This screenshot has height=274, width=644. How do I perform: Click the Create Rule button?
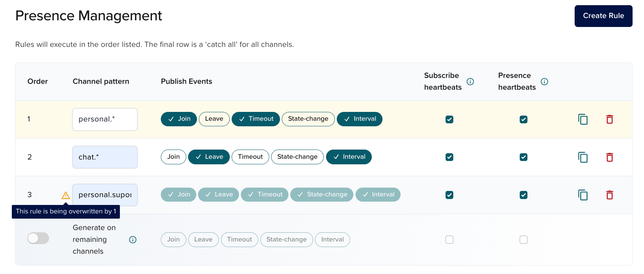603,16
